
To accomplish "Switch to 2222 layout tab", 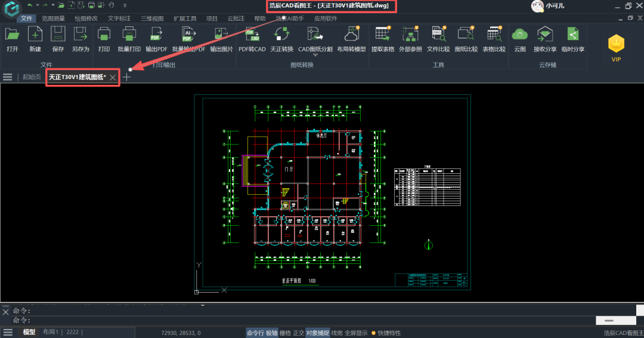I will pyautogui.click(x=72, y=332).
